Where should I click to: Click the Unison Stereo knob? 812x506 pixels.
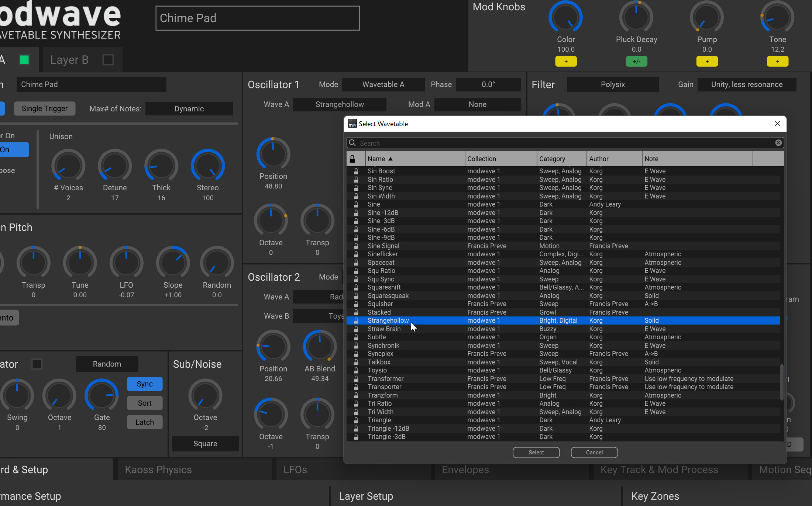(208, 166)
